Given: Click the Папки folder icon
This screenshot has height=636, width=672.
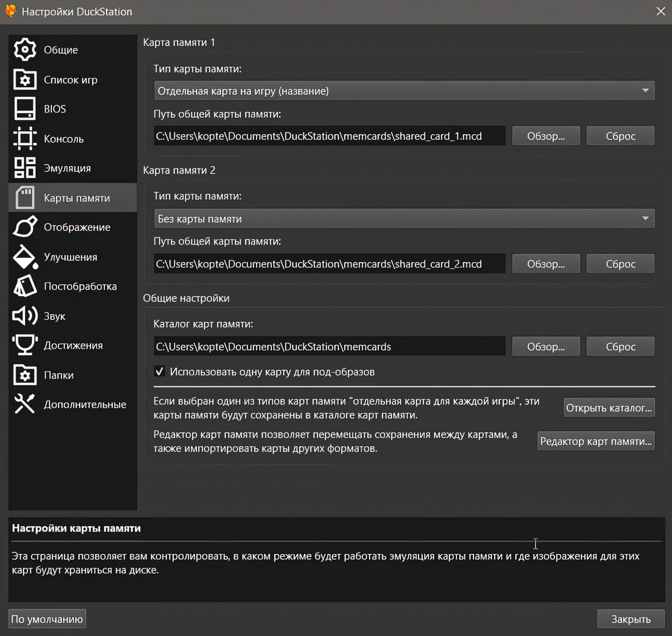Looking at the screenshot, I should click(25, 375).
